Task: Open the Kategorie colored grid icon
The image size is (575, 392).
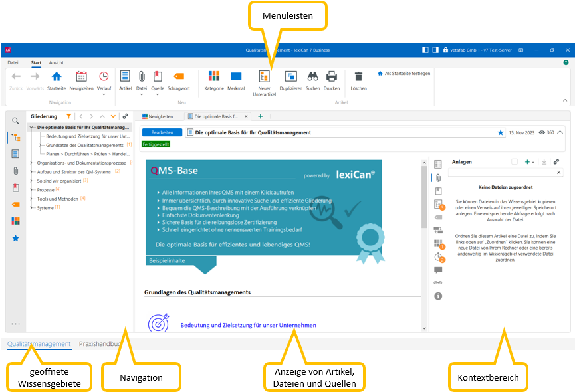Action: pos(214,77)
